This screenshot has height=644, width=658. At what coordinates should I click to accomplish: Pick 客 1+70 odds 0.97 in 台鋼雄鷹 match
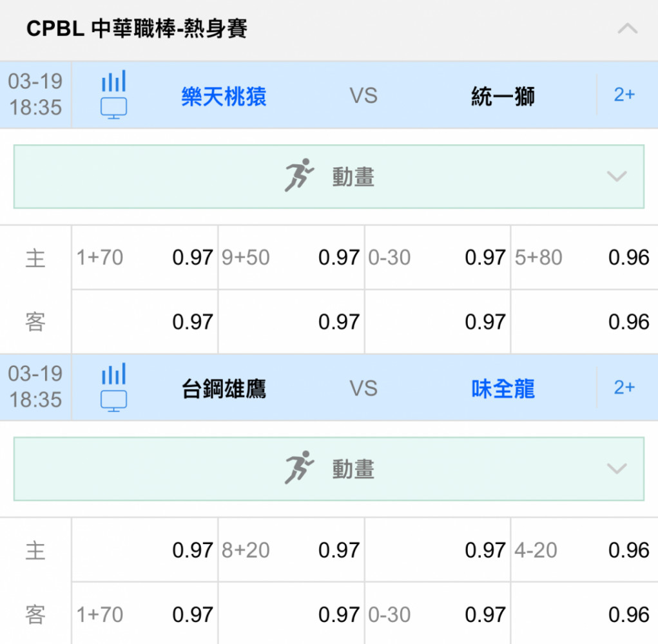[x=145, y=614]
